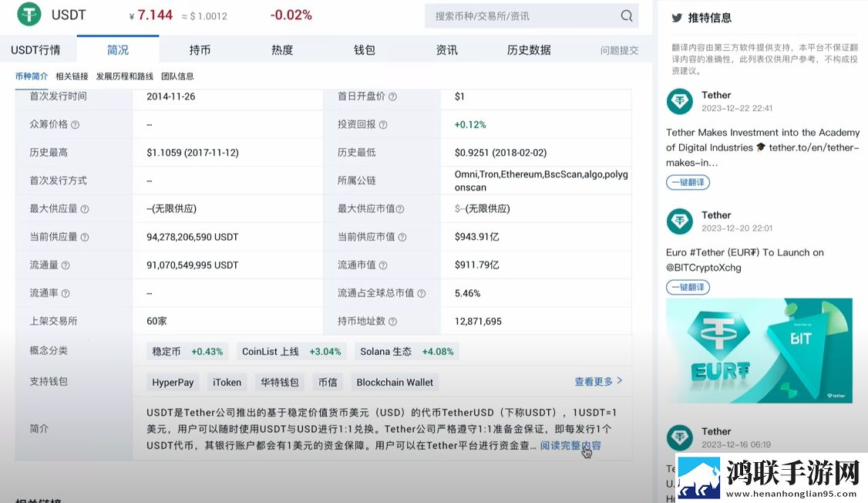Image resolution: width=868 pixels, height=503 pixels.
Task: Open help icon beside 众筹价格
Action: coord(76,125)
